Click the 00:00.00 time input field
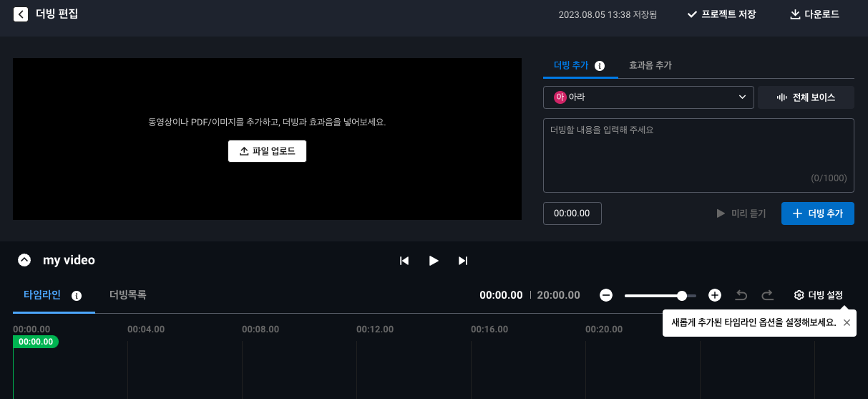This screenshot has width=868, height=399. [572, 213]
